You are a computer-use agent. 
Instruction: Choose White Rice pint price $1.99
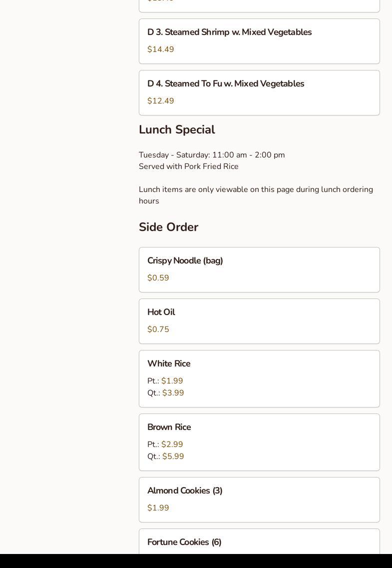point(172,381)
